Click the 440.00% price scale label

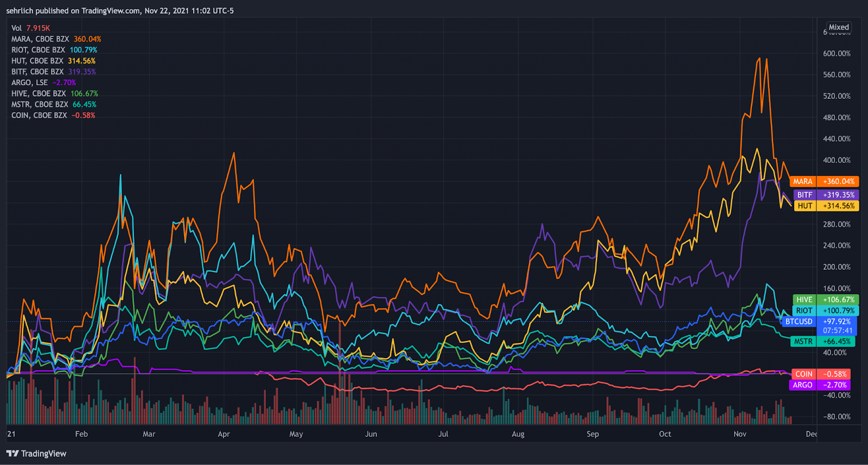pyautogui.click(x=837, y=139)
